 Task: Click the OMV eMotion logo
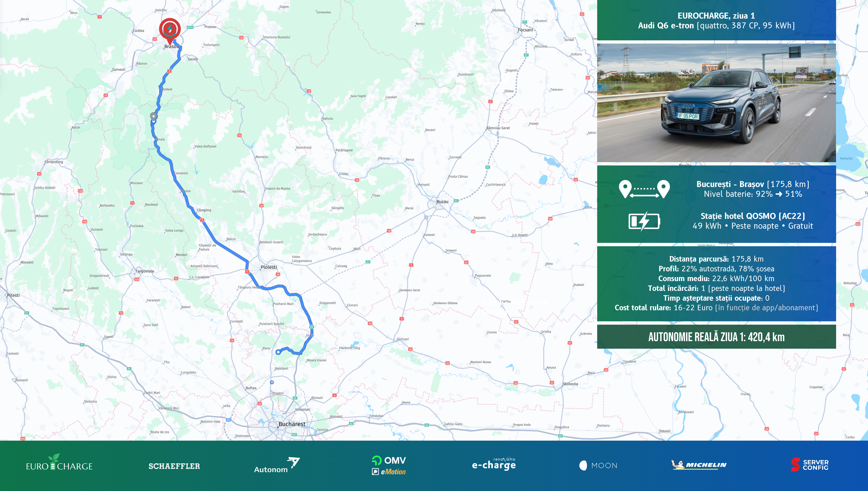coord(389,465)
